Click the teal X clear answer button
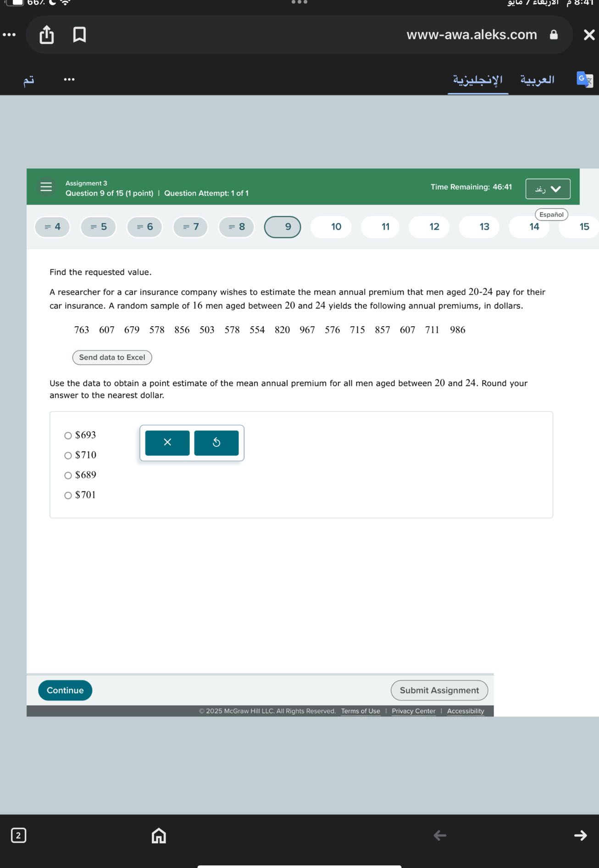This screenshot has width=599, height=868. point(167,443)
